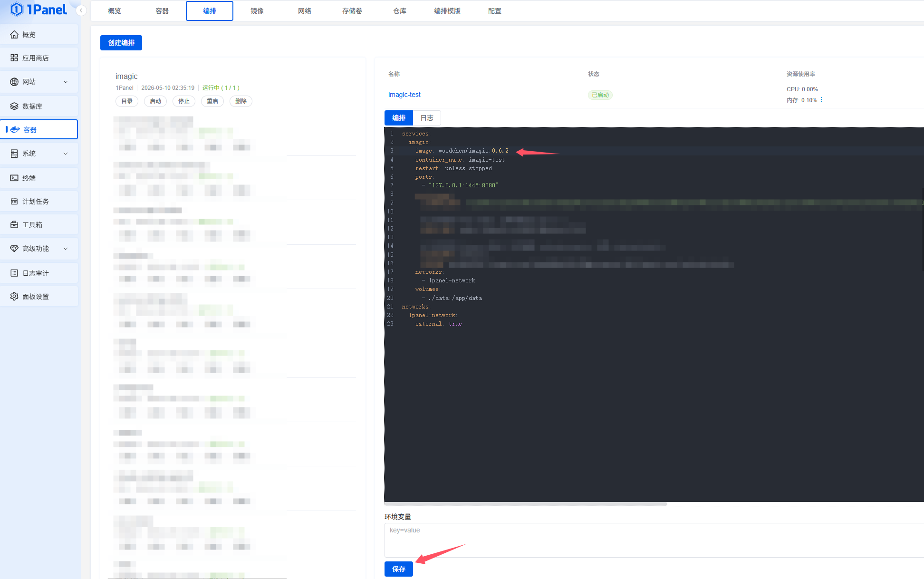
Task: Open the 工具箱 toolbox icon
Action: [14, 225]
